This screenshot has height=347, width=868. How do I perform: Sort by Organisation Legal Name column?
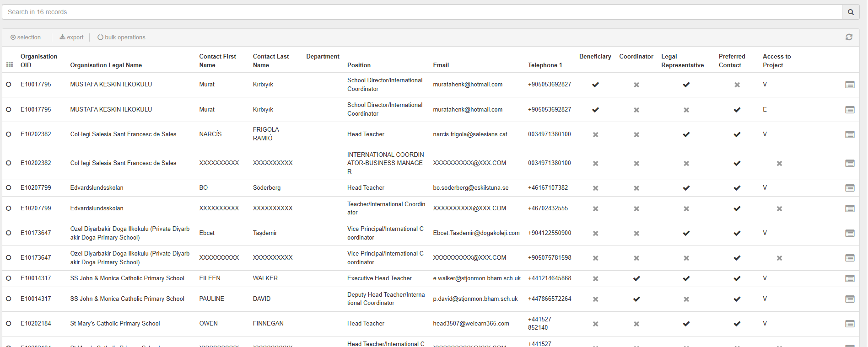point(106,65)
